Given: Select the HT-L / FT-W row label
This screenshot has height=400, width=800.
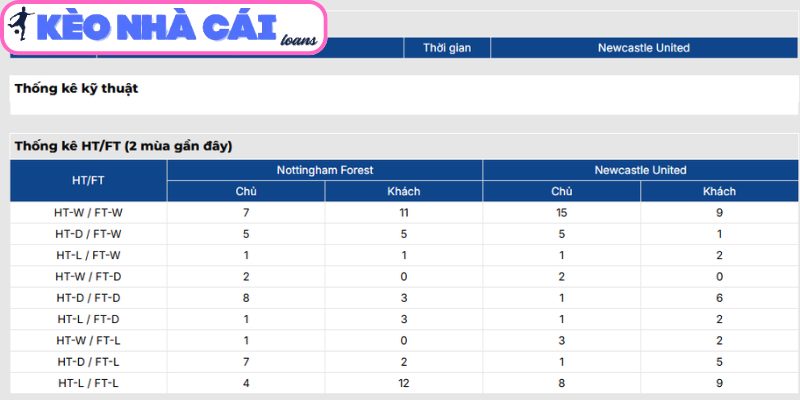Looking at the screenshot, I should click(x=88, y=256).
